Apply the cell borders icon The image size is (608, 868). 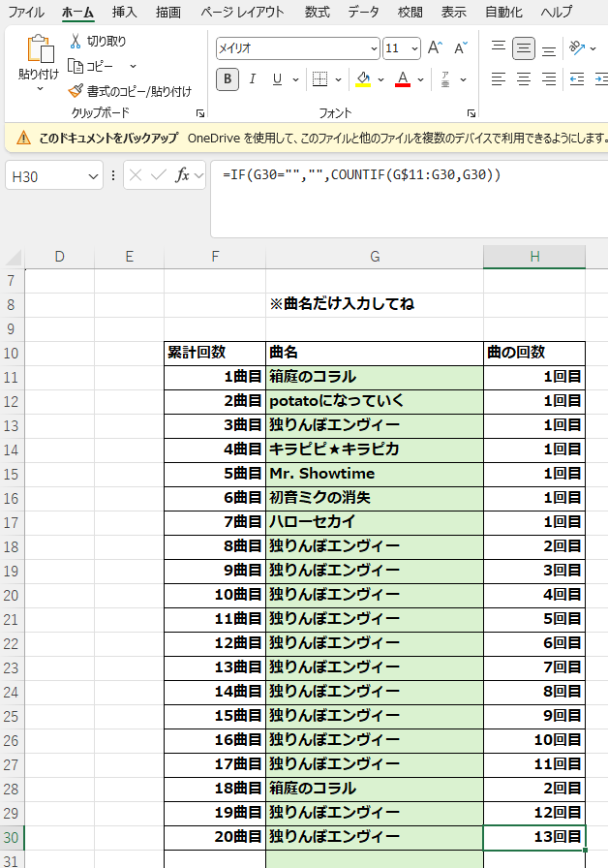[x=319, y=79]
